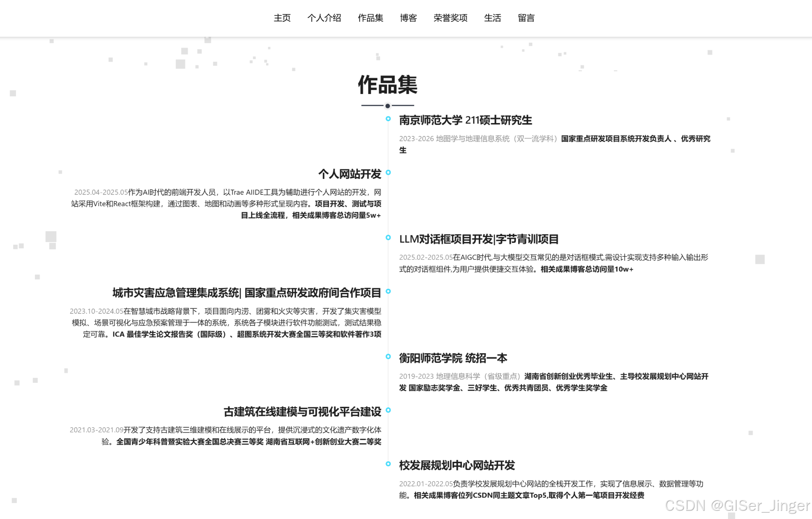Click bold text ICA 最佳学生论文报告奖
The image size is (812, 519).
pyautogui.click(x=153, y=334)
